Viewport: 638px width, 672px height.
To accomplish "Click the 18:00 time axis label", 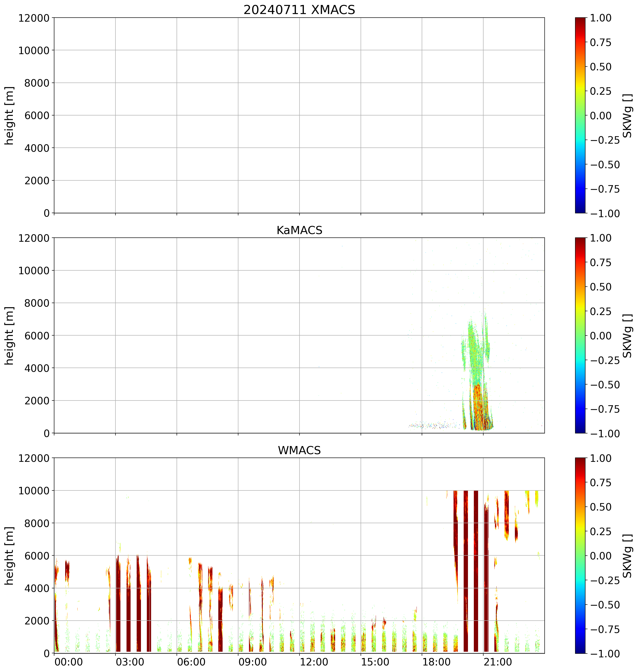I will (x=437, y=662).
